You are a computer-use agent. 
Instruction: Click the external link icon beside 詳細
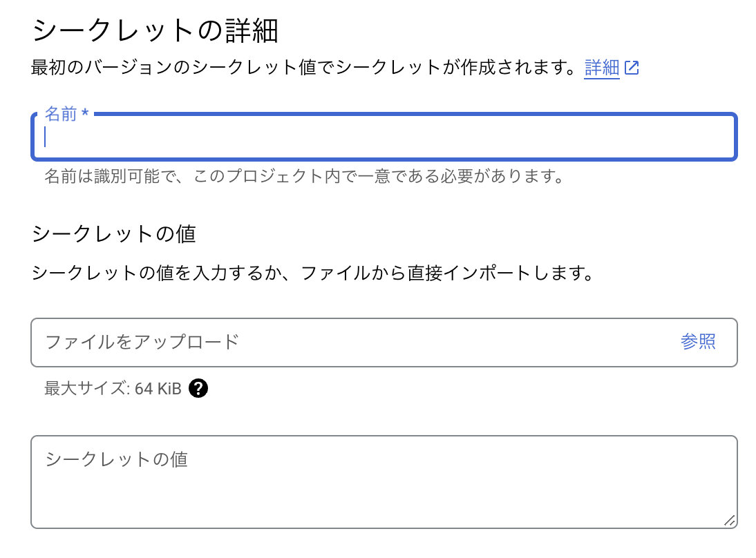(632, 68)
